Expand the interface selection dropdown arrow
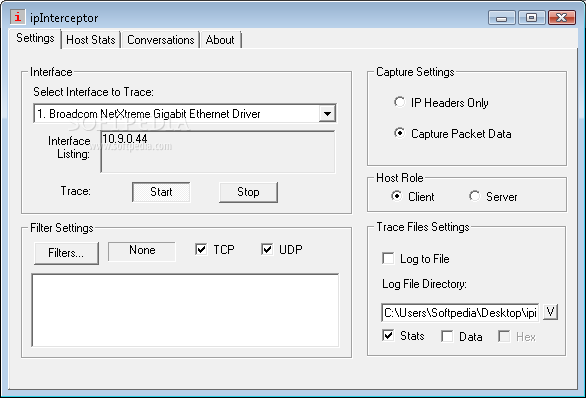The height and width of the screenshot is (398, 586). pyautogui.click(x=327, y=114)
